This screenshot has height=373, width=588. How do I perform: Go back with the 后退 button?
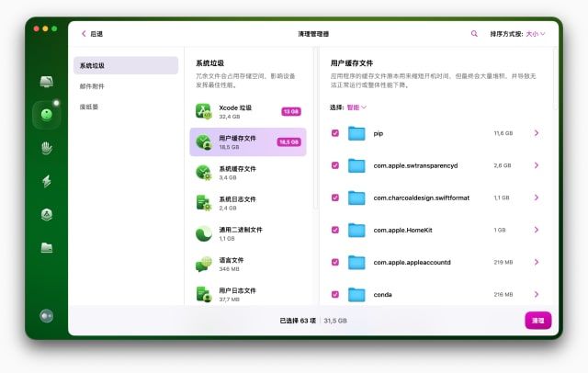click(91, 33)
